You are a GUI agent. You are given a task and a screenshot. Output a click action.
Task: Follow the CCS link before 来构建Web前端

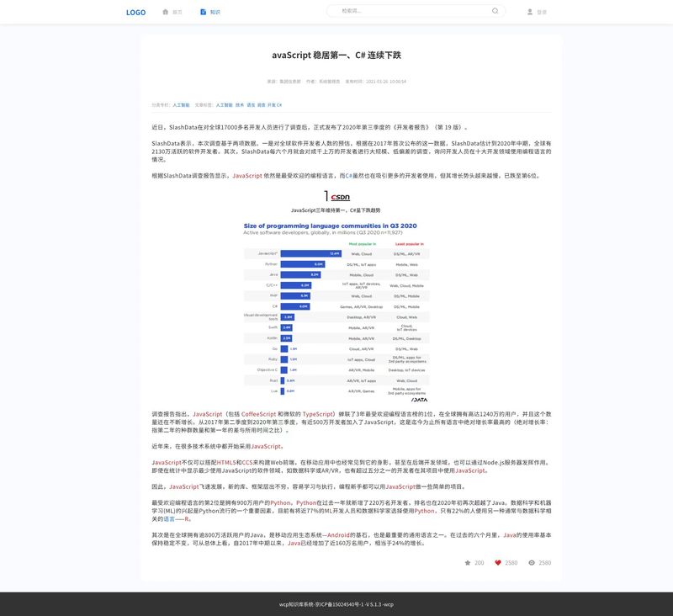tap(247, 463)
